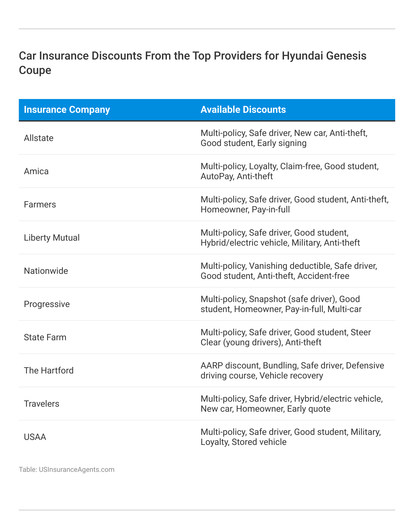Click Nationwide's Vanishing deductible discounts cell
414x532 pixels.
tap(289, 271)
